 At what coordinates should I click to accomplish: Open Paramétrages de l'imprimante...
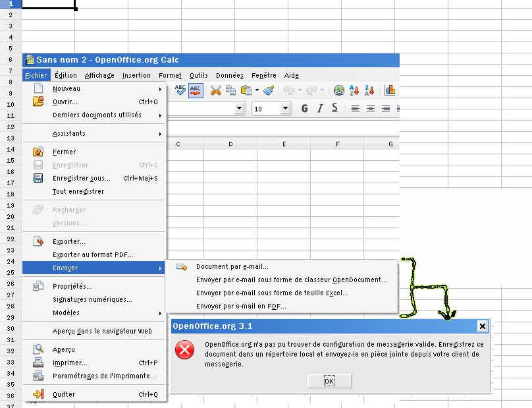pyautogui.click(x=94, y=376)
